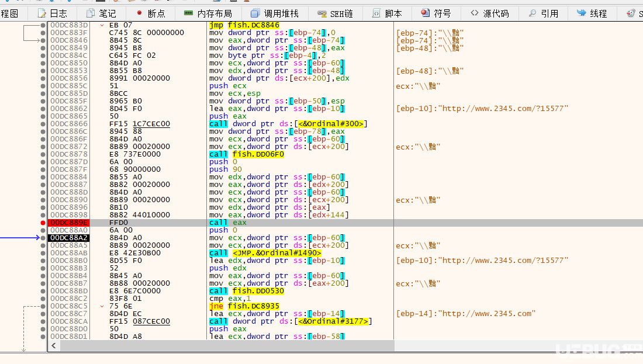Screen dimensions: 643x364
Task: Click the '<JMP.&Ordinal#1490>' call target
Action: (277, 253)
